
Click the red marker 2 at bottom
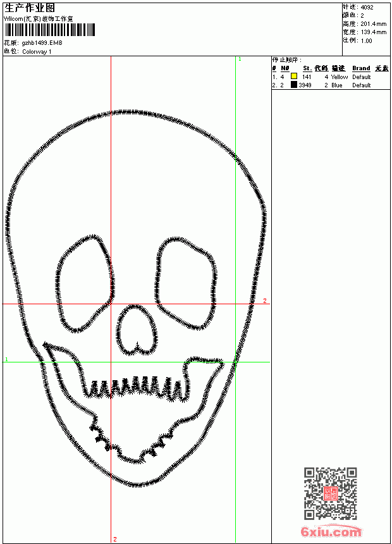point(115,539)
